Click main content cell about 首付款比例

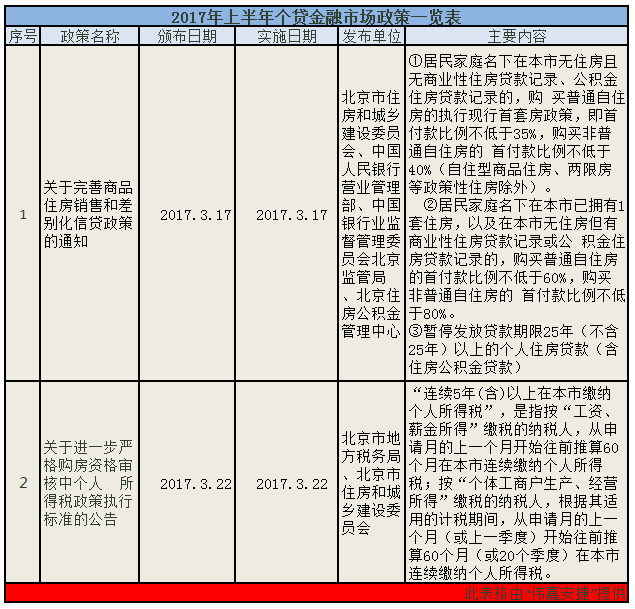(518, 214)
